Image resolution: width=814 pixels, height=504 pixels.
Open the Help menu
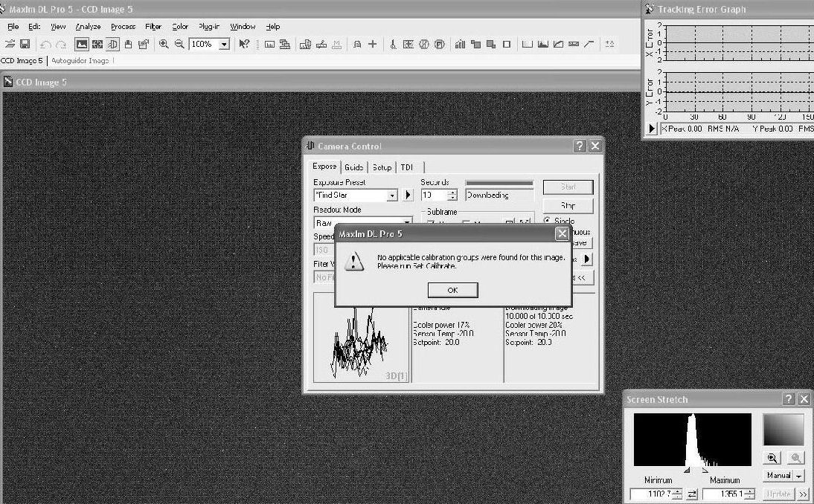[x=272, y=27]
